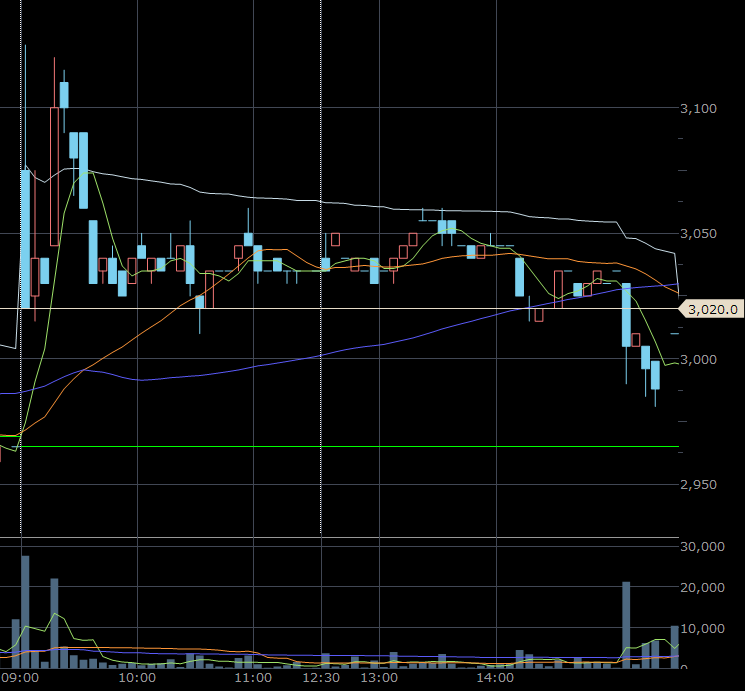Screen dimensions: 745x691
Task: Click the 10,000 volume axis label
Action: click(702, 629)
